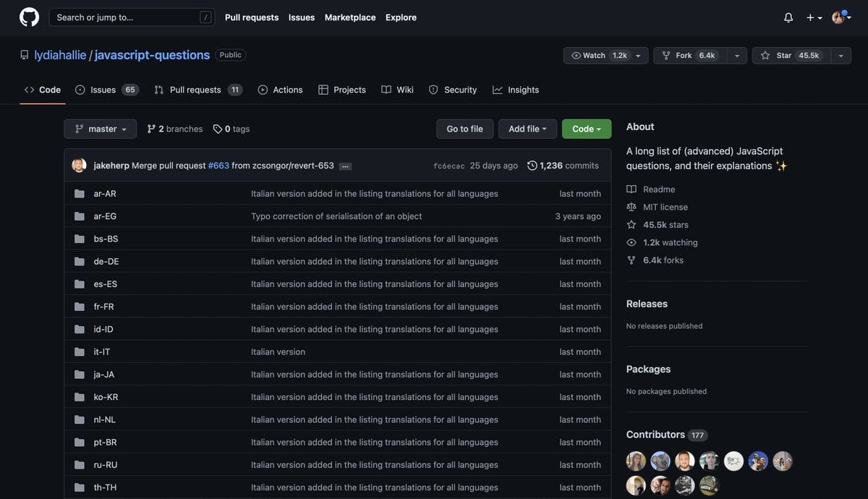The image size is (868, 499).
Task: Expand the commit message ellipsis
Action: [345, 166]
